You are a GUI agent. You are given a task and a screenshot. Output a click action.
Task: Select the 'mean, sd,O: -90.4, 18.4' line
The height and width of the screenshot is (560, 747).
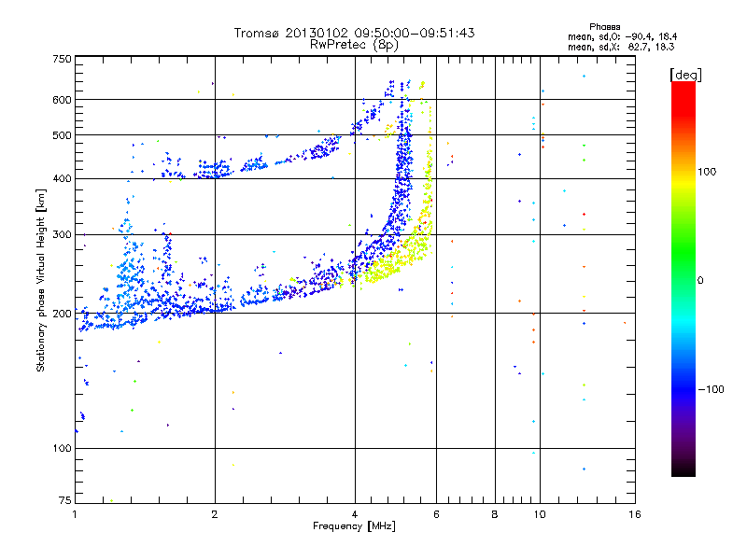pos(622,36)
